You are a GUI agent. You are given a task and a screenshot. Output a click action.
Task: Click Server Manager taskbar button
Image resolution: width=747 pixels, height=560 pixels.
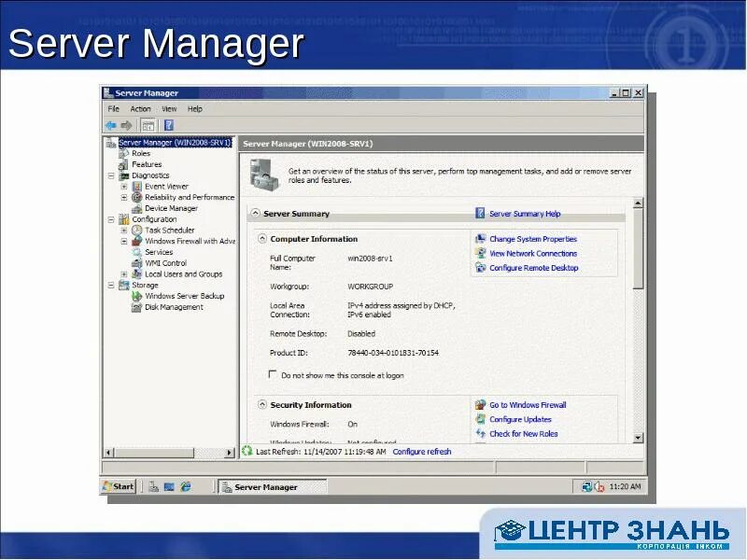[273, 487]
